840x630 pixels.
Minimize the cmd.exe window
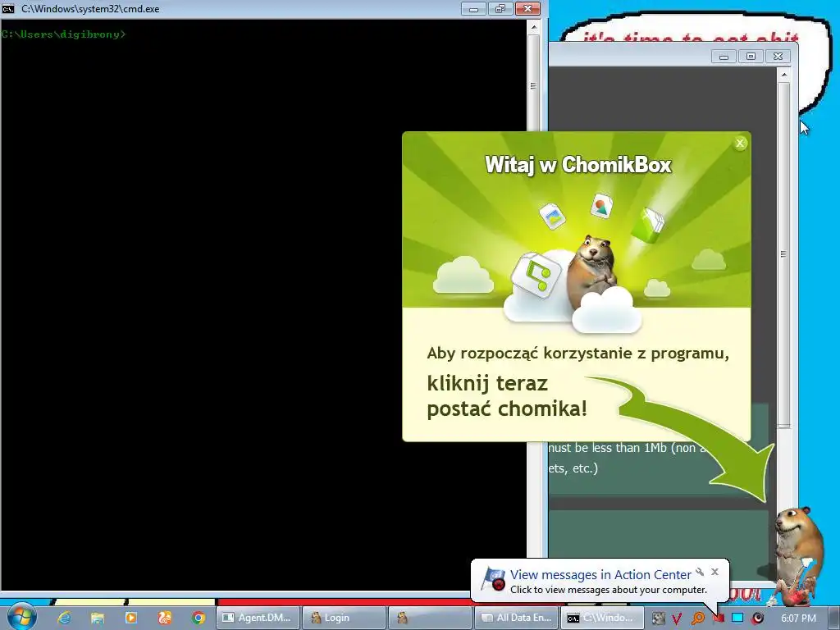473,8
